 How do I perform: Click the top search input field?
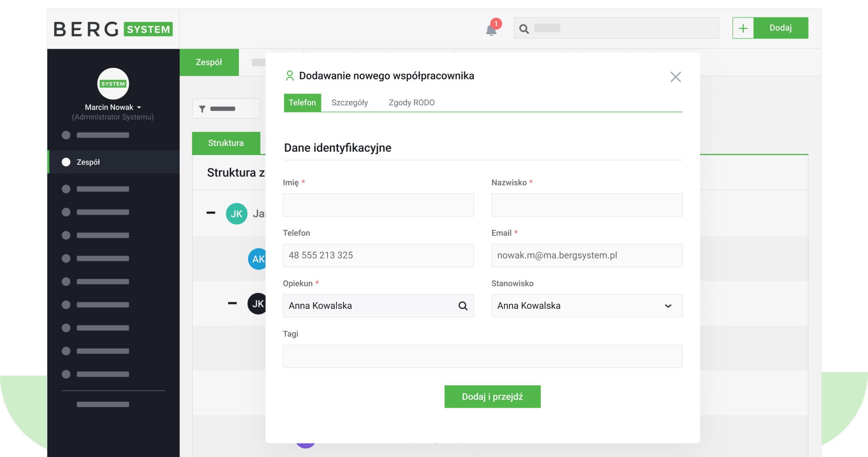pos(616,28)
